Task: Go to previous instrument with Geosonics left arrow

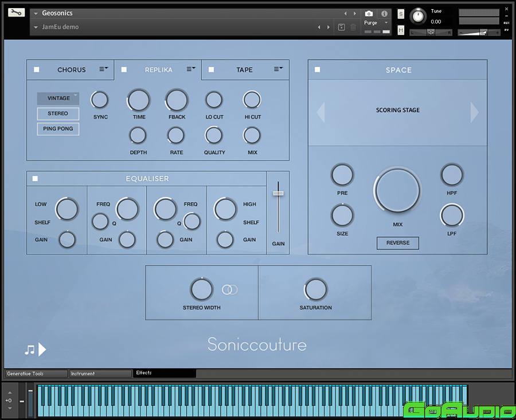Action: tap(345, 14)
